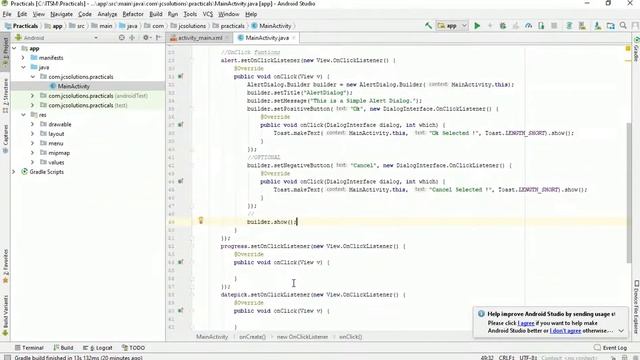This screenshot has width=640, height=360.
Task: Click the yellow lightbulb intention icon
Action: [201, 220]
